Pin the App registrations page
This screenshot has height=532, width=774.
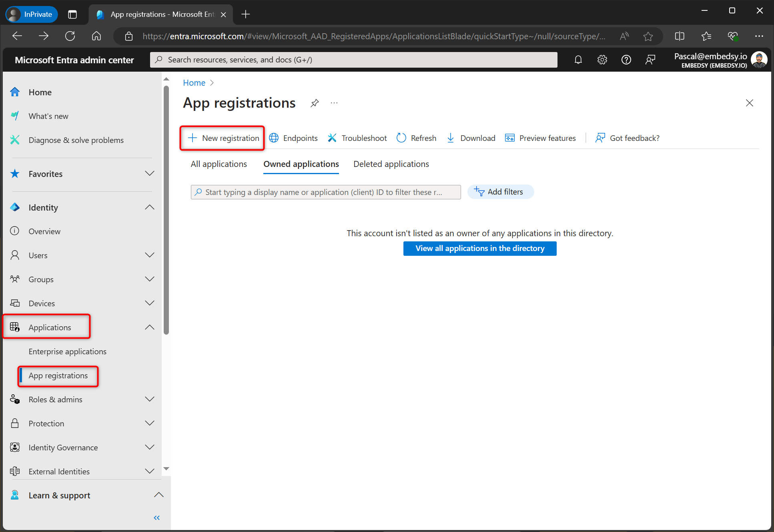point(315,103)
